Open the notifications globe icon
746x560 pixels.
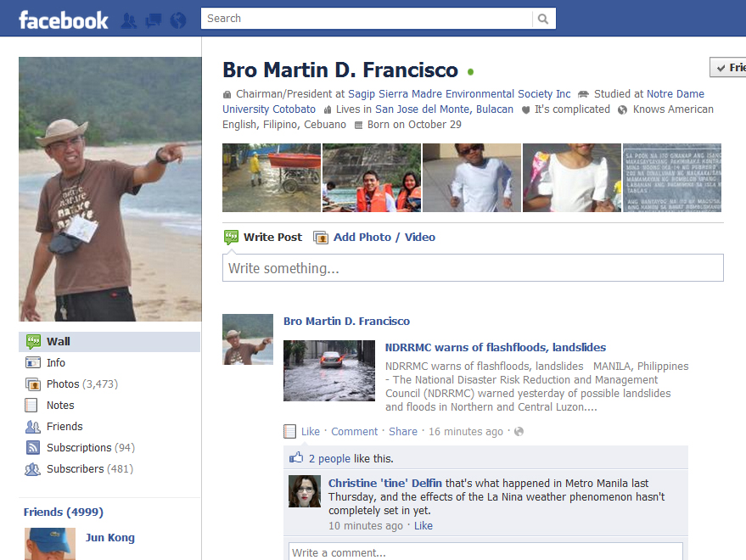(177, 20)
